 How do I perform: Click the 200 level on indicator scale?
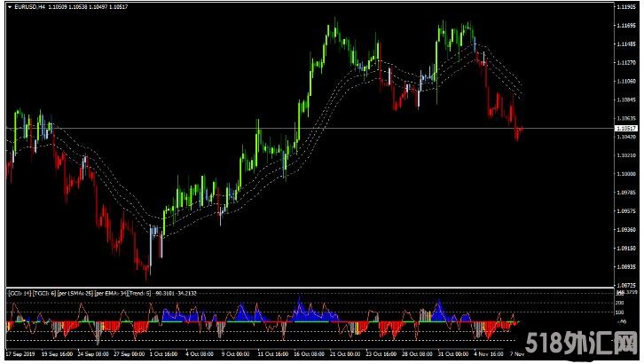(x=620, y=303)
